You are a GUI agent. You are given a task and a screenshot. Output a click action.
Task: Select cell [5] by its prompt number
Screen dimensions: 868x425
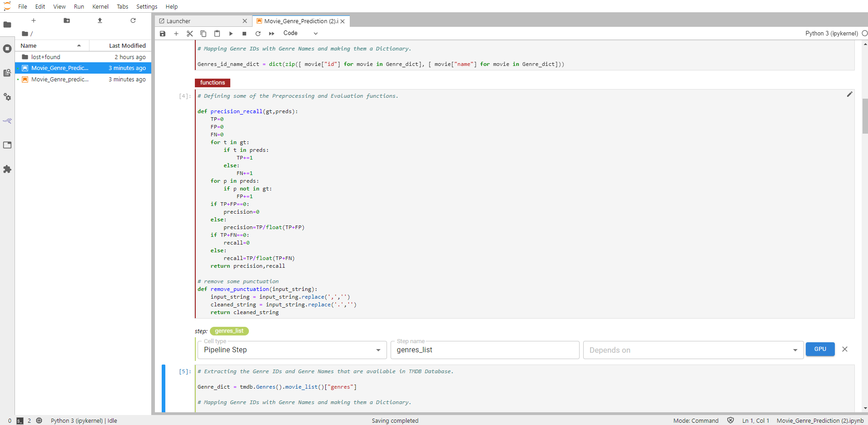(x=185, y=371)
